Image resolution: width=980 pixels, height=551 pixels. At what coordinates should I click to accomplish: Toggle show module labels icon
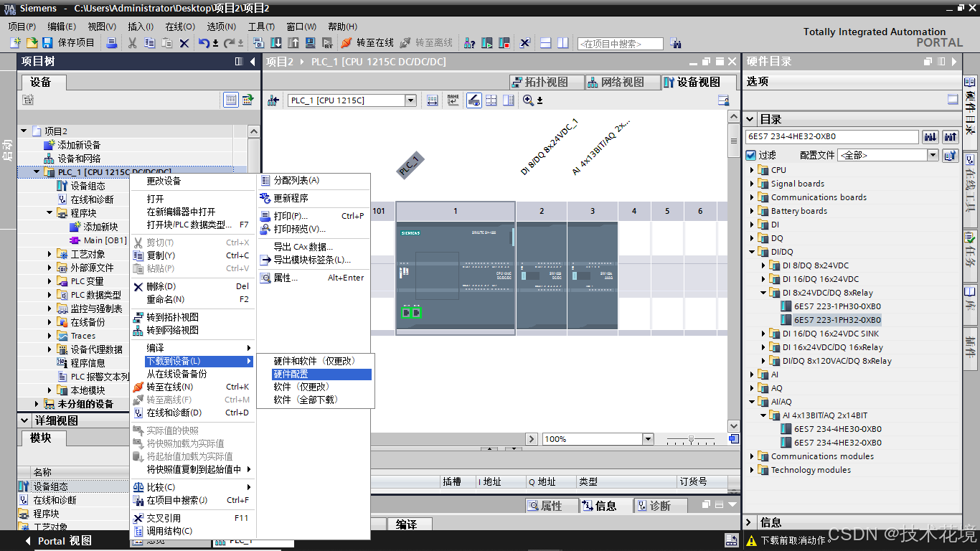click(474, 100)
